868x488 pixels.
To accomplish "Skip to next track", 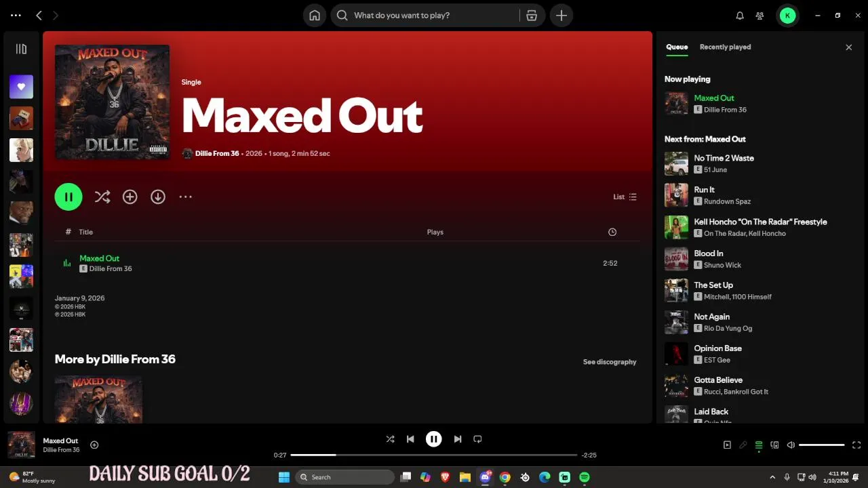I will coord(458,439).
